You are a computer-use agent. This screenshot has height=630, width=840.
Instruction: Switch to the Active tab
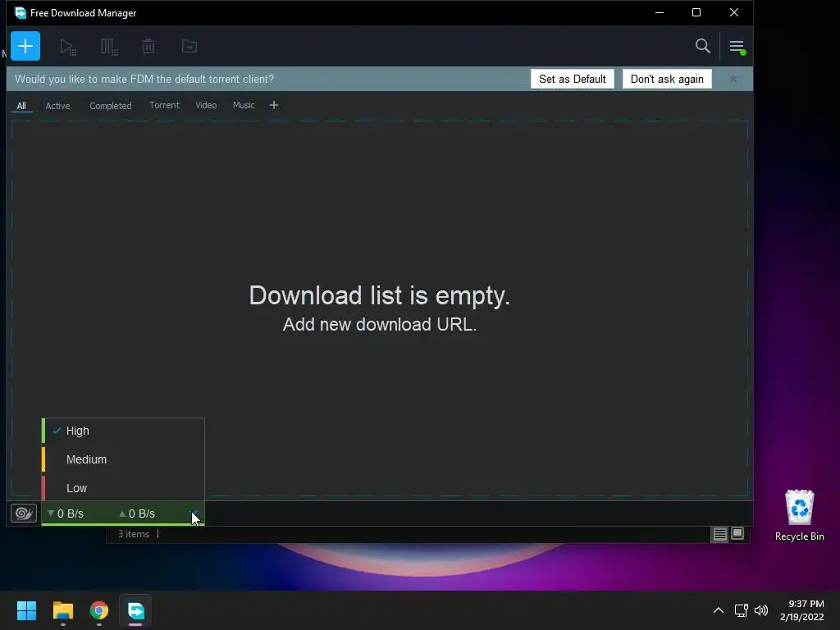tap(57, 106)
